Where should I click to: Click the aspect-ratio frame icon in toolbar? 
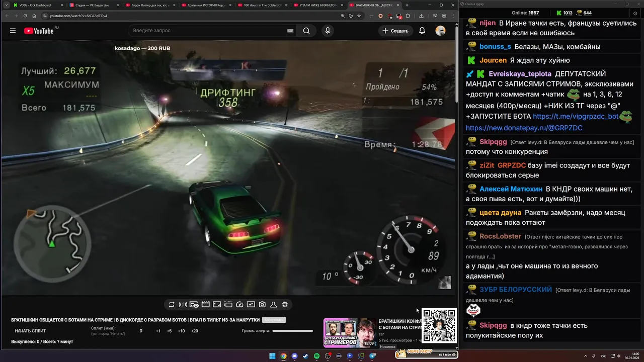tap(217, 305)
